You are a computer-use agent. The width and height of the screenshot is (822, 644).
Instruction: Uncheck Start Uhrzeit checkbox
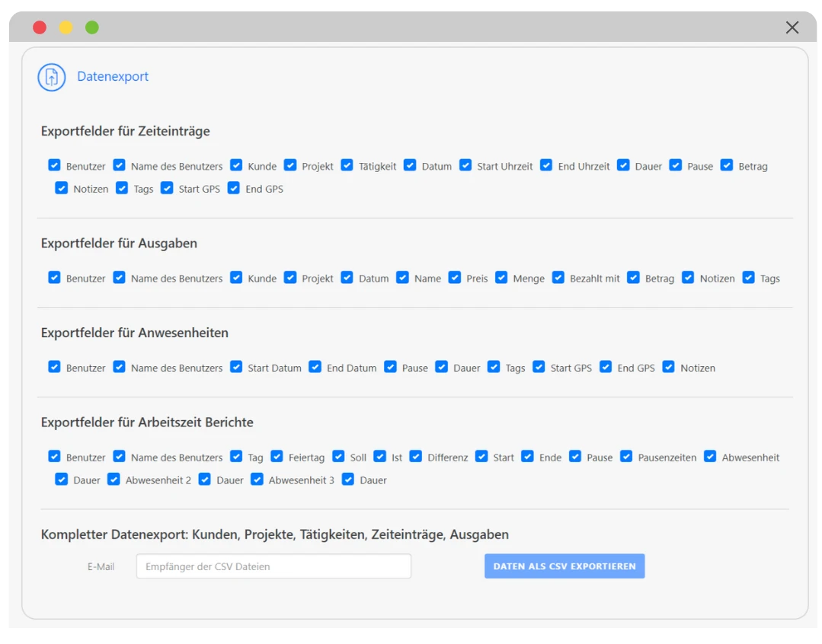(465, 165)
